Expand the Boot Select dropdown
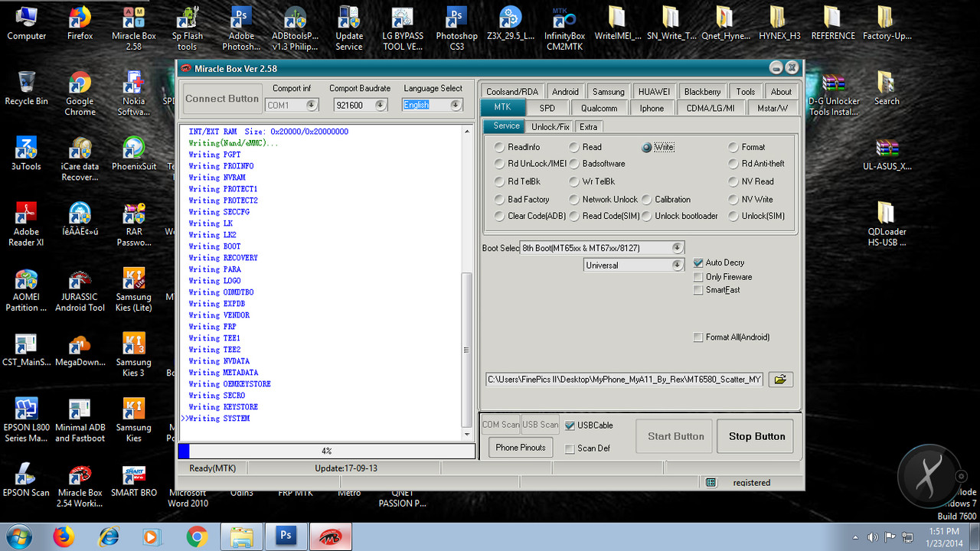The width and height of the screenshot is (980, 551). (x=677, y=248)
